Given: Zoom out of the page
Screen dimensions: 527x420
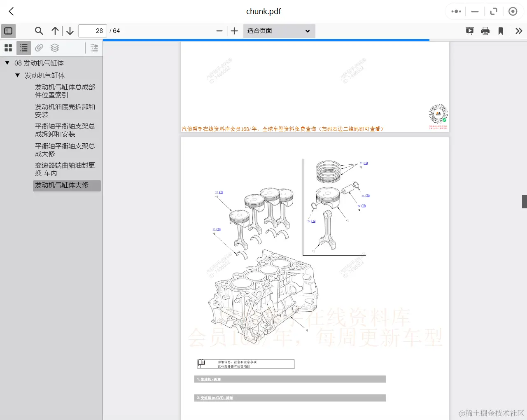Looking at the screenshot, I should pyautogui.click(x=219, y=31).
